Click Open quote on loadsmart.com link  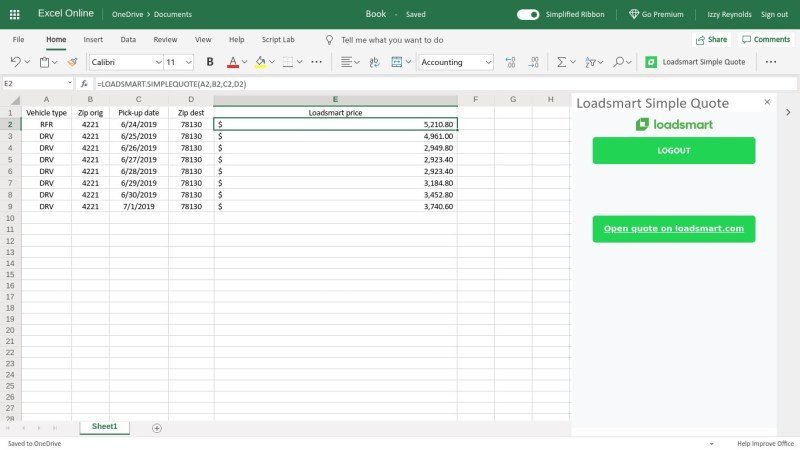tap(673, 229)
